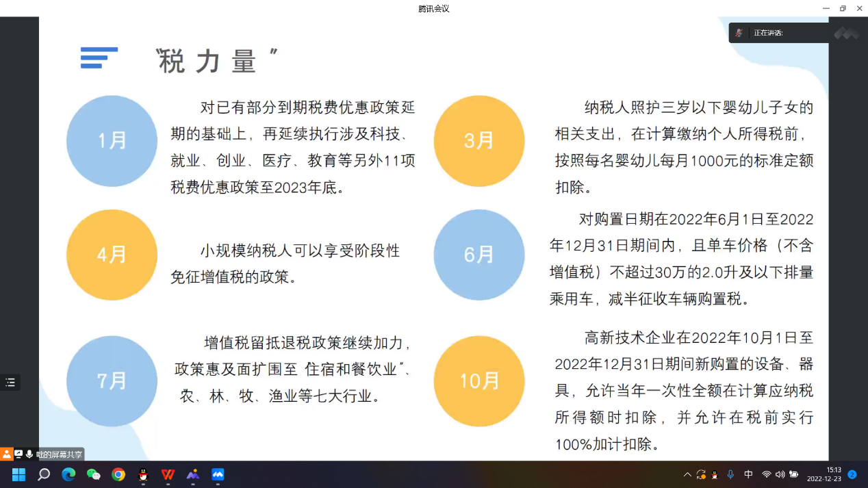Open Microsoft Edge from the taskbar

[x=68, y=474]
